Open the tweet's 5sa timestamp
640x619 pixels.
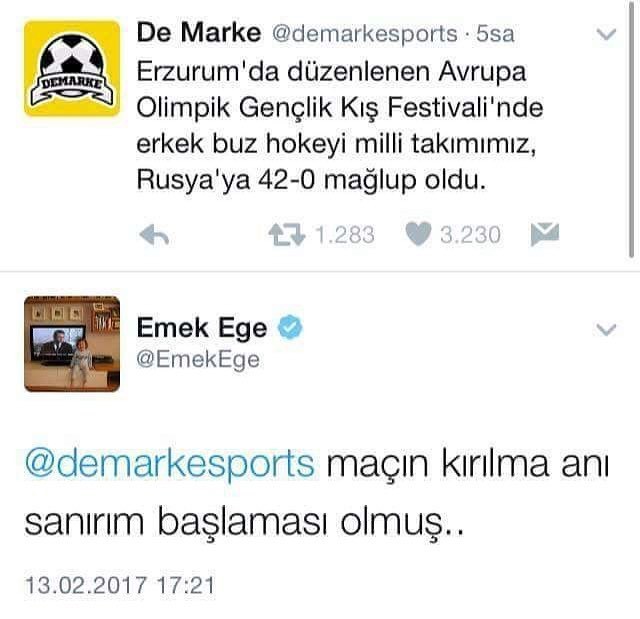(495, 33)
